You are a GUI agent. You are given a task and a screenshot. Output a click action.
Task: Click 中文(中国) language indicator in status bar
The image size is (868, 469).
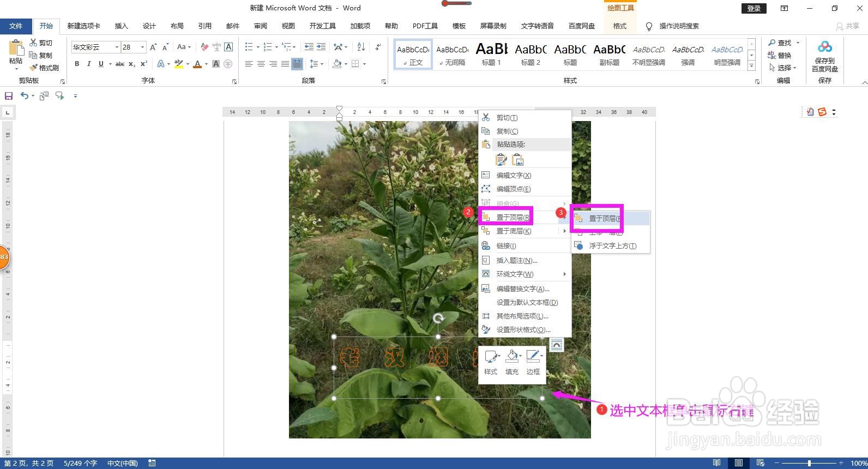pos(122,463)
